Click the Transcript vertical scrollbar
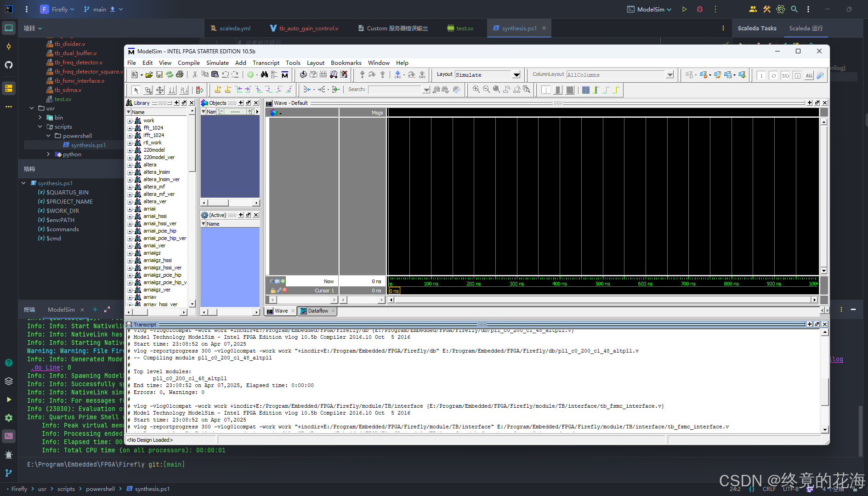The image size is (868, 496). [x=825, y=380]
